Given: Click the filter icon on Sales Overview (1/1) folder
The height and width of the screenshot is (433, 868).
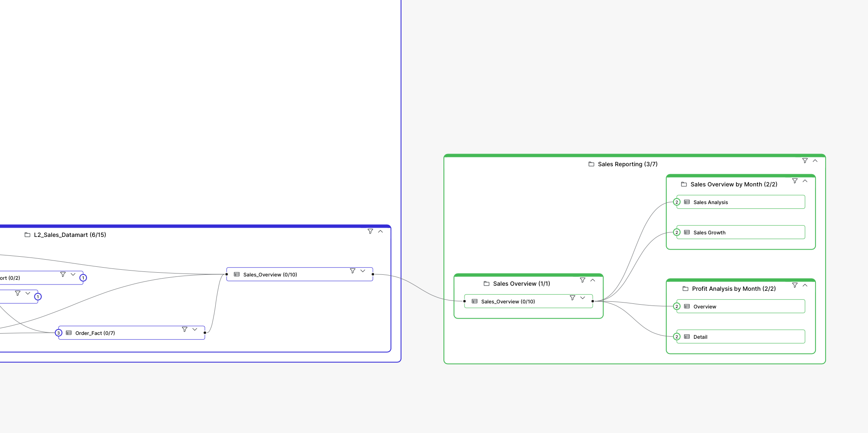Looking at the screenshot, I should [x=583, y=280].
